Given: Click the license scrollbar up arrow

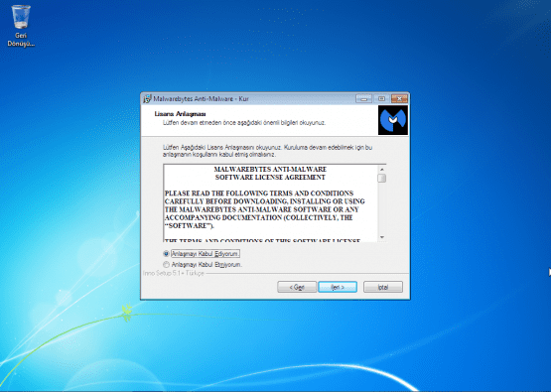Looking at the screenshot, I should point(382,169).
